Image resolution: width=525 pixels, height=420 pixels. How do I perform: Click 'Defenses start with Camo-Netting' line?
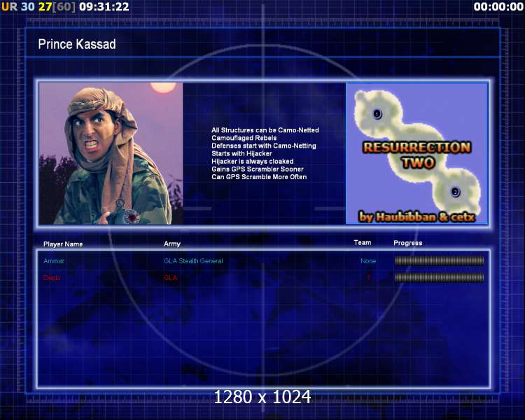pyautogui.click(x=264, y=146)
